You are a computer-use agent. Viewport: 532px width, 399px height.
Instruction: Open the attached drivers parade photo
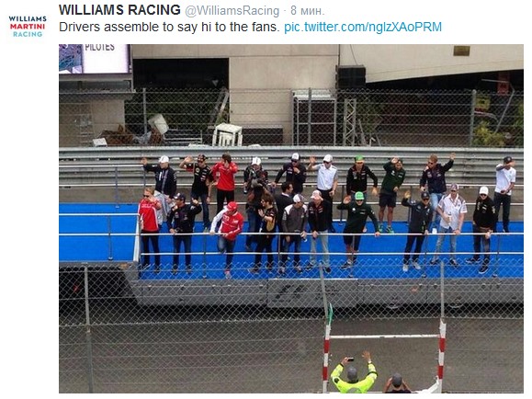pos(291,219)
